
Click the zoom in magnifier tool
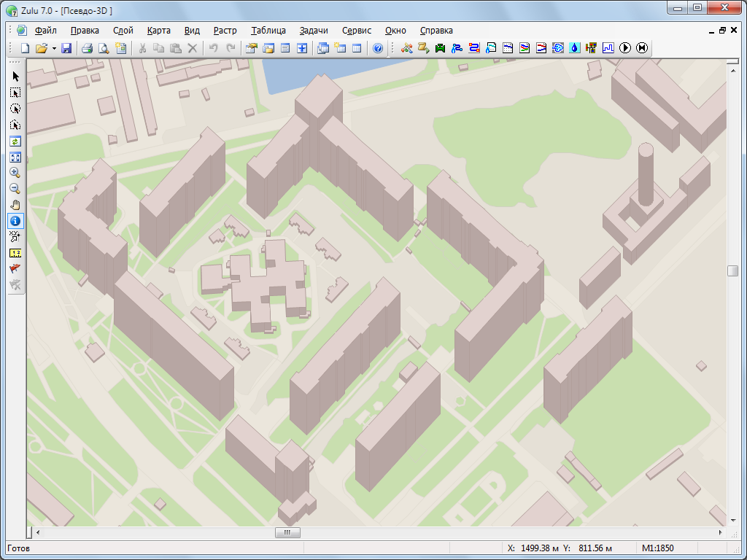(x=15, y=173)
